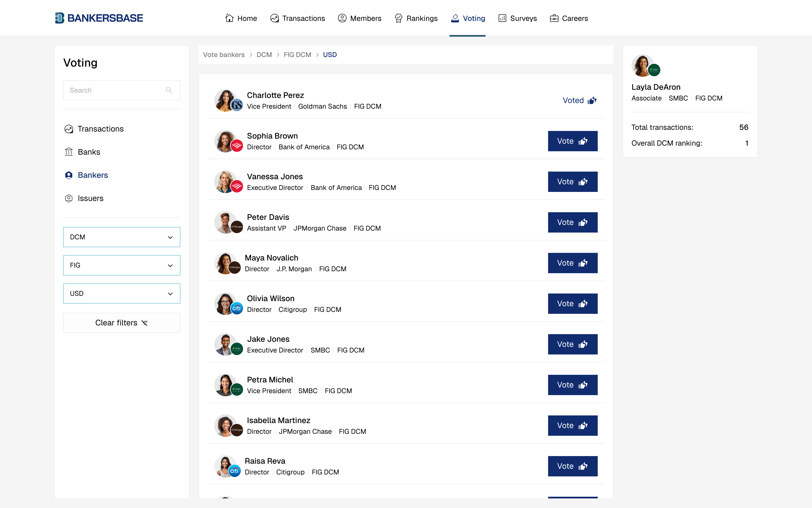Vote for Peter Davis
Image resolution: width=812 pixels, height=508 pixels.
(x=573, y=222)
